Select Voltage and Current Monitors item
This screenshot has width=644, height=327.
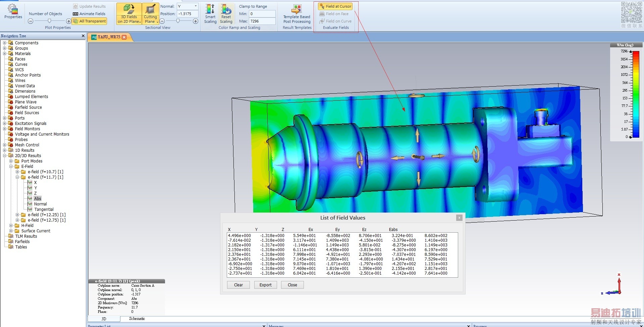(42, 134)
